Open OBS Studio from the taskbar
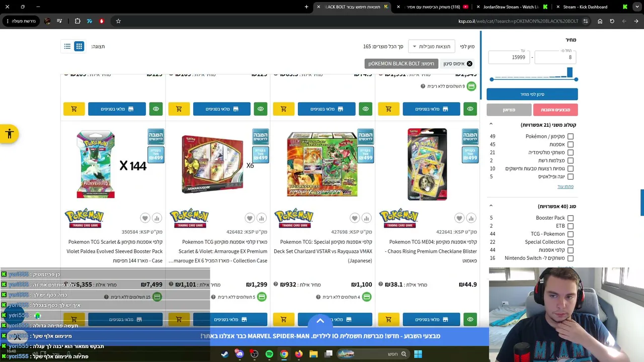 pos(254,354)
